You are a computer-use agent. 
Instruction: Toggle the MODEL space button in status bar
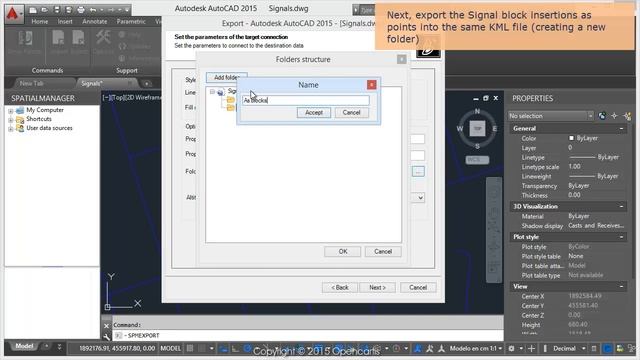[171, 349]
